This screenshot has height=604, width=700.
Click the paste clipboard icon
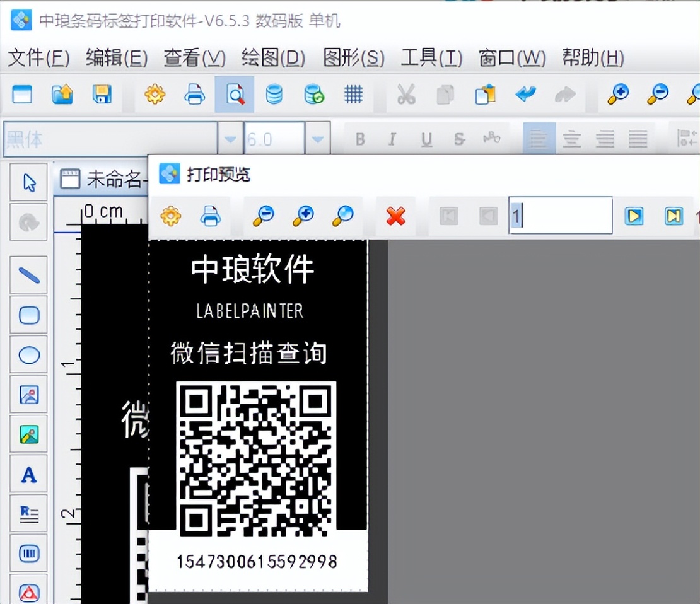tap(485, 94)
